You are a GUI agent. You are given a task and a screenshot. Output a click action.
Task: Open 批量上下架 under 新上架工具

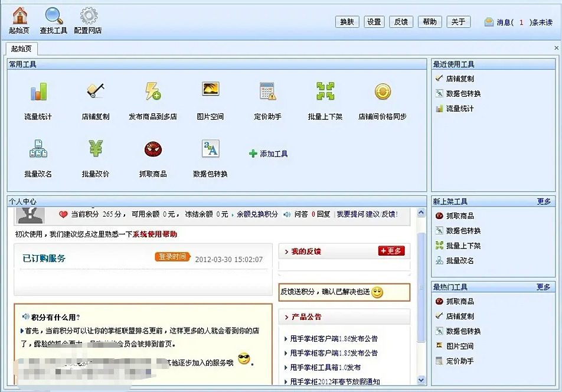coord(458,246)
